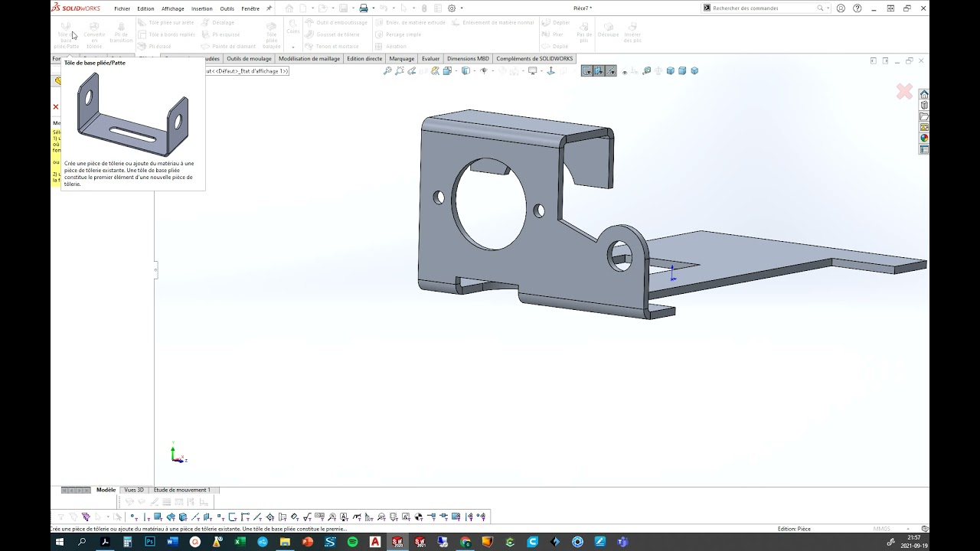Open Appearances color ball task pane icon
This screenshot has width=980, height=551.
924,139
